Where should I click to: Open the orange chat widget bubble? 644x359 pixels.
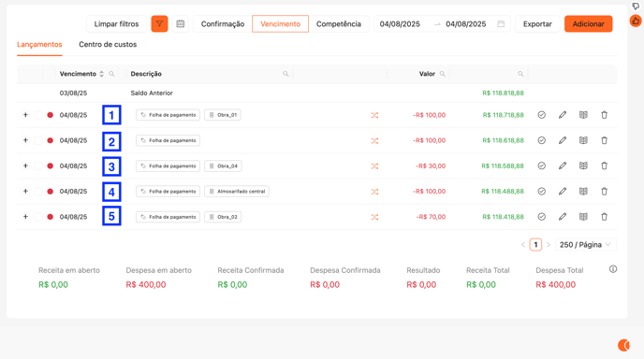tap(623, 345)
